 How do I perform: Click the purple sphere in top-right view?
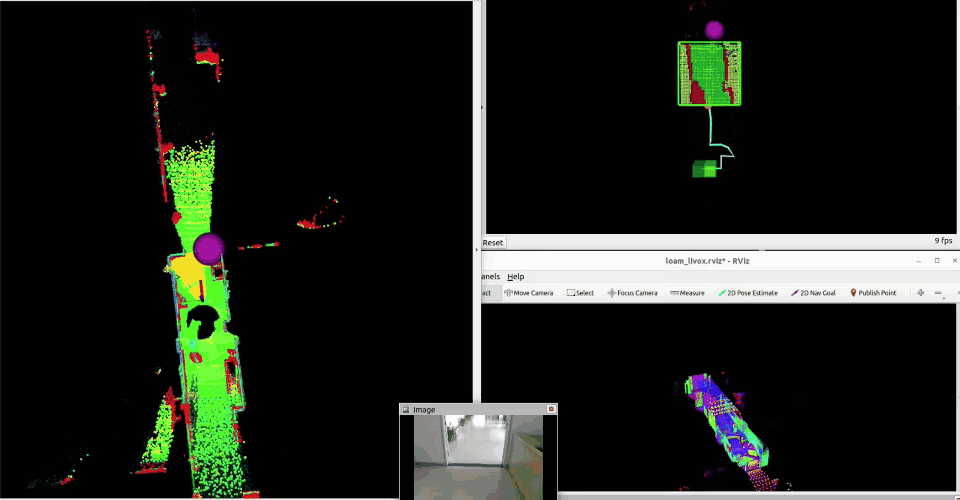714,30
